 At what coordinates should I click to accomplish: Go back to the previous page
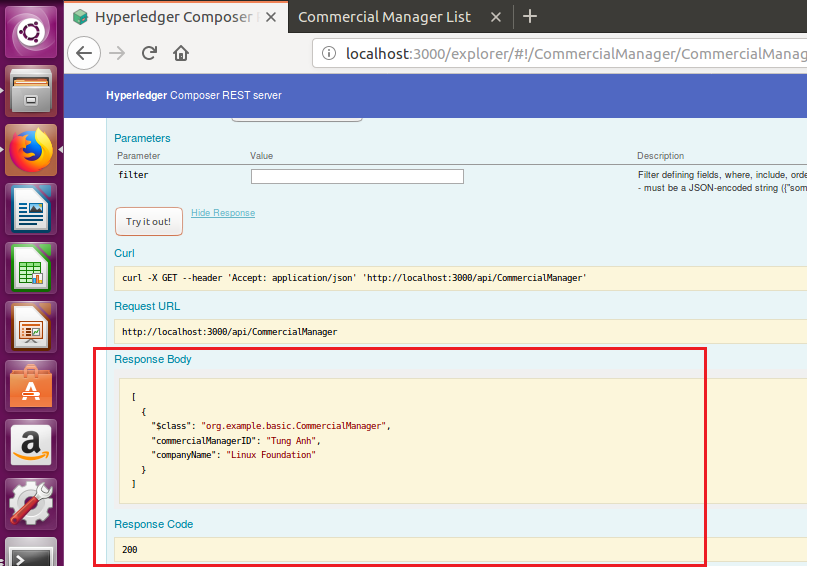point(84,53)
